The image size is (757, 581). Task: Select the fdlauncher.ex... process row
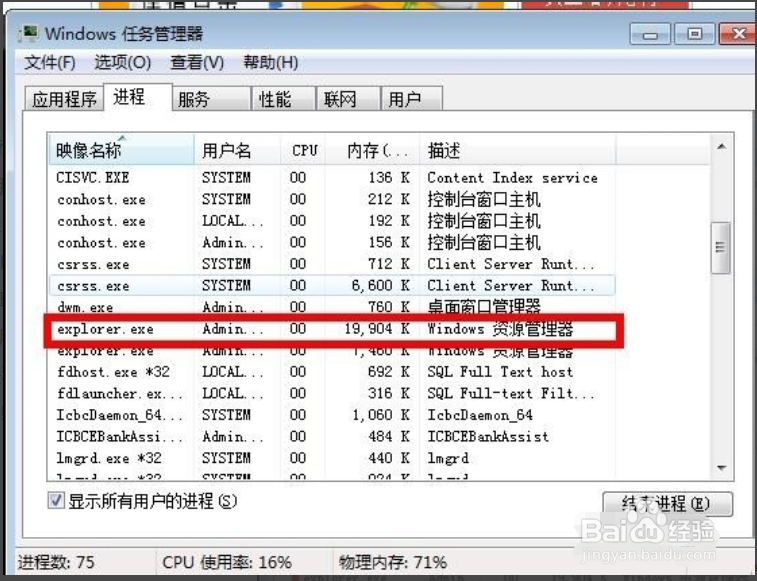click(332, 394)
